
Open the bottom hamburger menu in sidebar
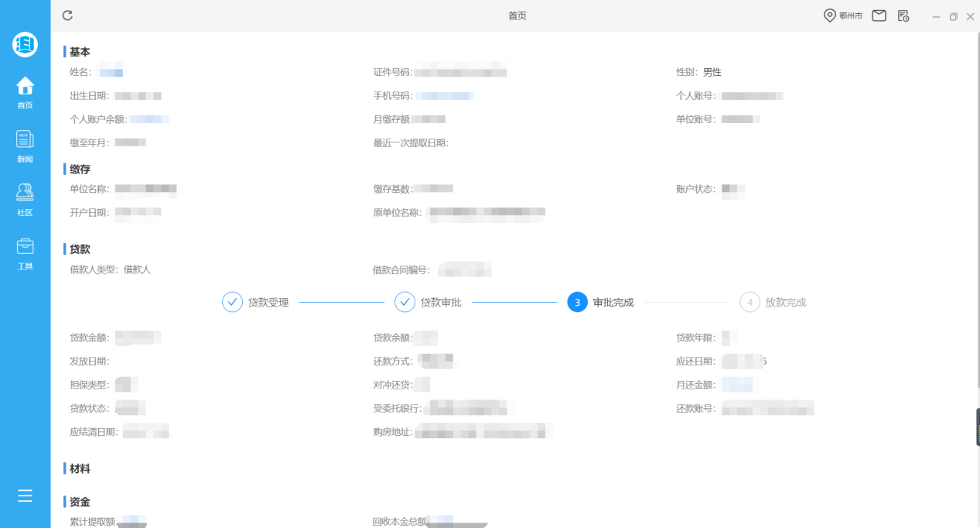(25, 495)
